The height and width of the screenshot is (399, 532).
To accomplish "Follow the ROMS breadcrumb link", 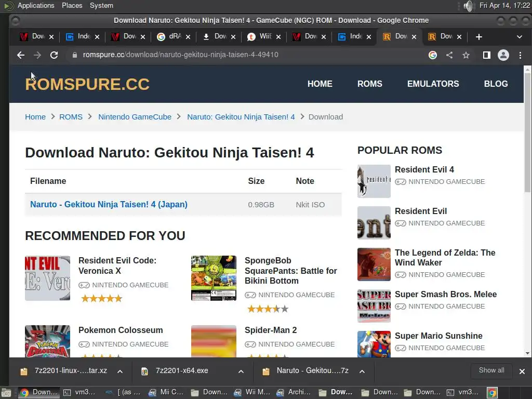I will (x=71, y=117).
